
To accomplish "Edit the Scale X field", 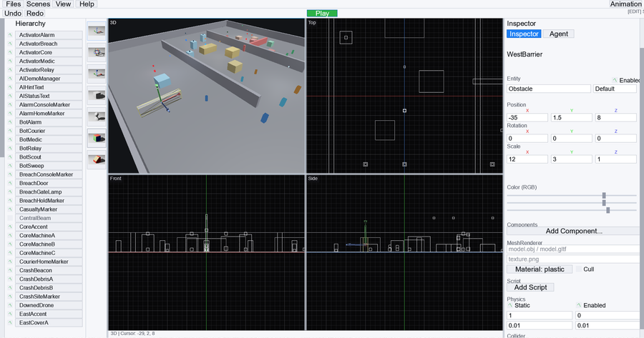I will (527, 159).
